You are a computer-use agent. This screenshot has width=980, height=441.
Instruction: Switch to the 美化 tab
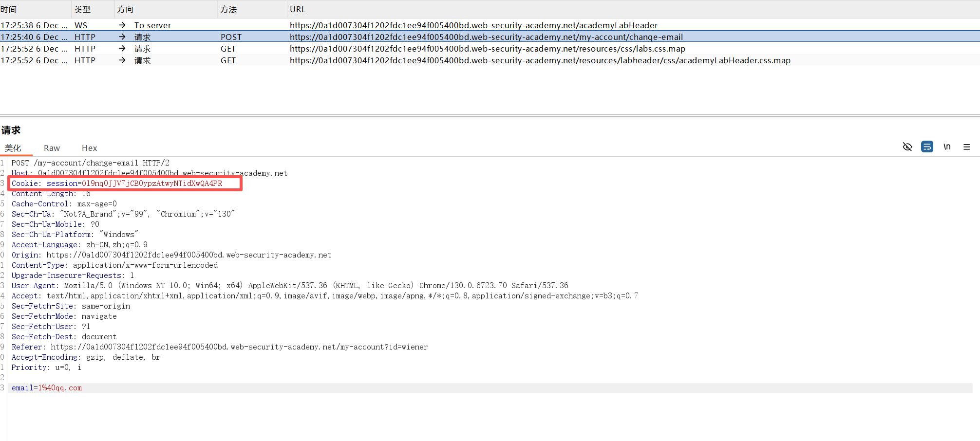pyautogui.click(x=13, y=148)
